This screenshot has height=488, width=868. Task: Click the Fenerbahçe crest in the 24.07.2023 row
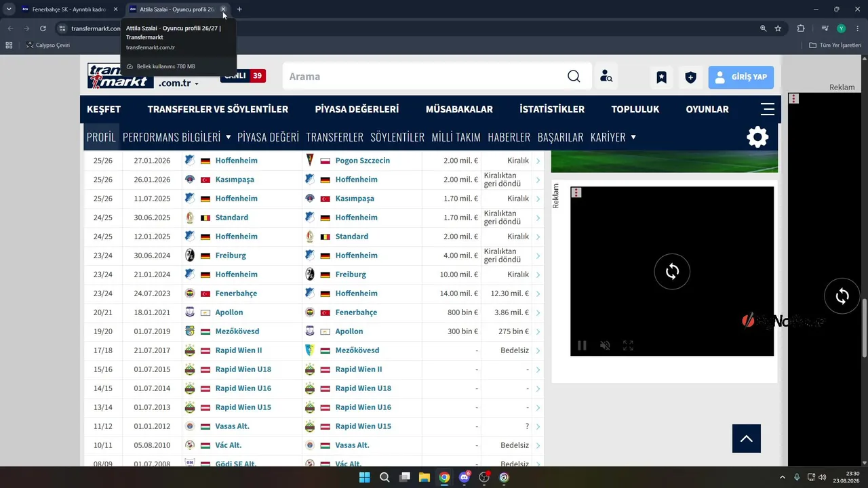(x=190, y=293)
